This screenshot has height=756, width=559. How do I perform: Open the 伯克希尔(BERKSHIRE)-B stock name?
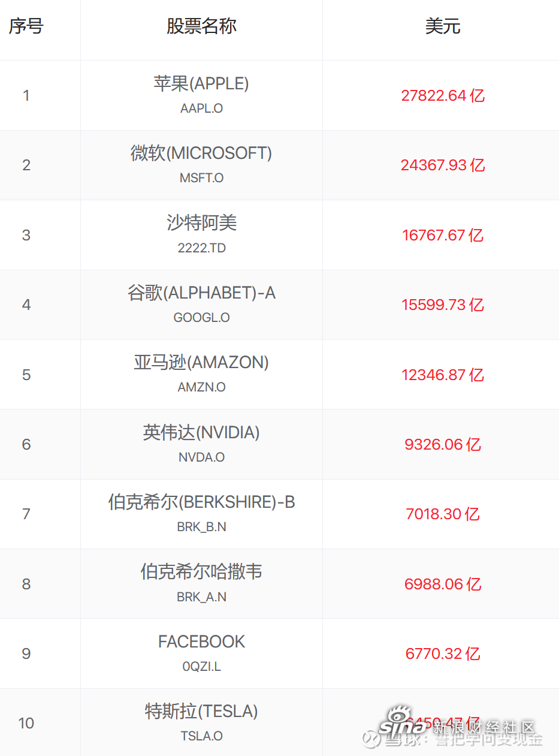pos(202,502)
